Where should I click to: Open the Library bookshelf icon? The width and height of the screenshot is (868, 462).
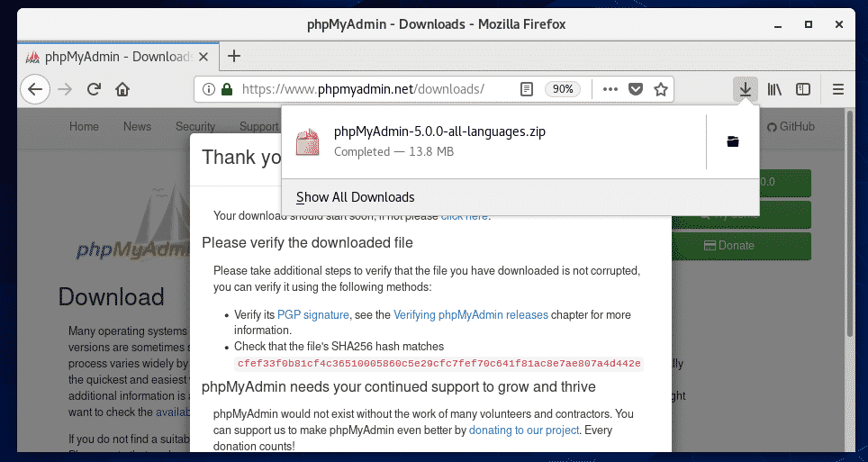click(x=774, y=89)
